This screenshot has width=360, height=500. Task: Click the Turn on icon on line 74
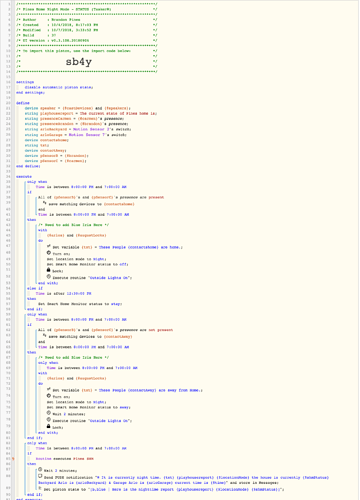pos(49,396)
